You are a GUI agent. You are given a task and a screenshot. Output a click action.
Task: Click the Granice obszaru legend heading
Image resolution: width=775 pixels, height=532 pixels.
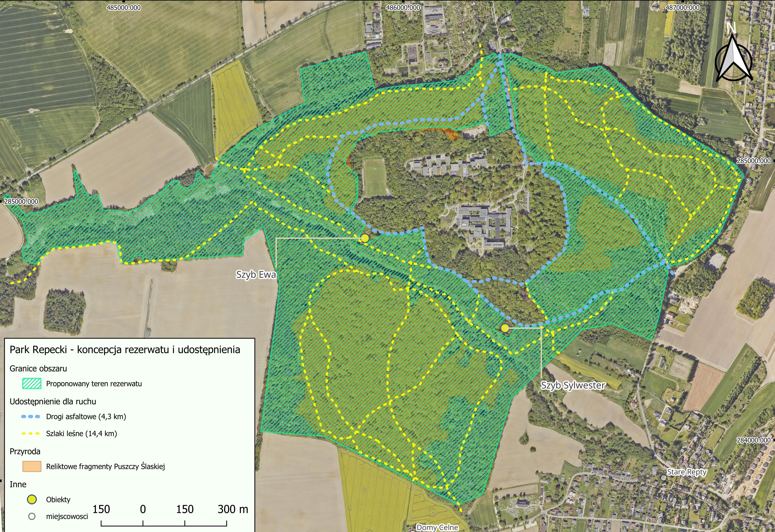coord(38,369)
